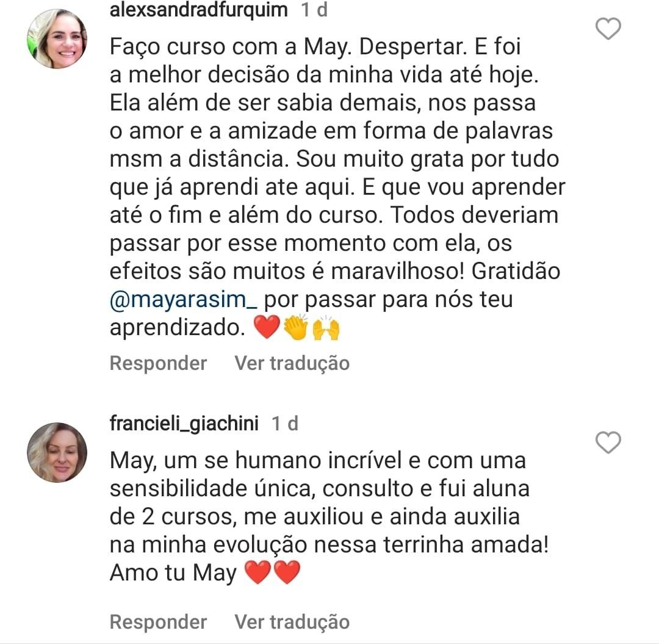Like francieli_giachini's comment with the heart

(608, 443)
